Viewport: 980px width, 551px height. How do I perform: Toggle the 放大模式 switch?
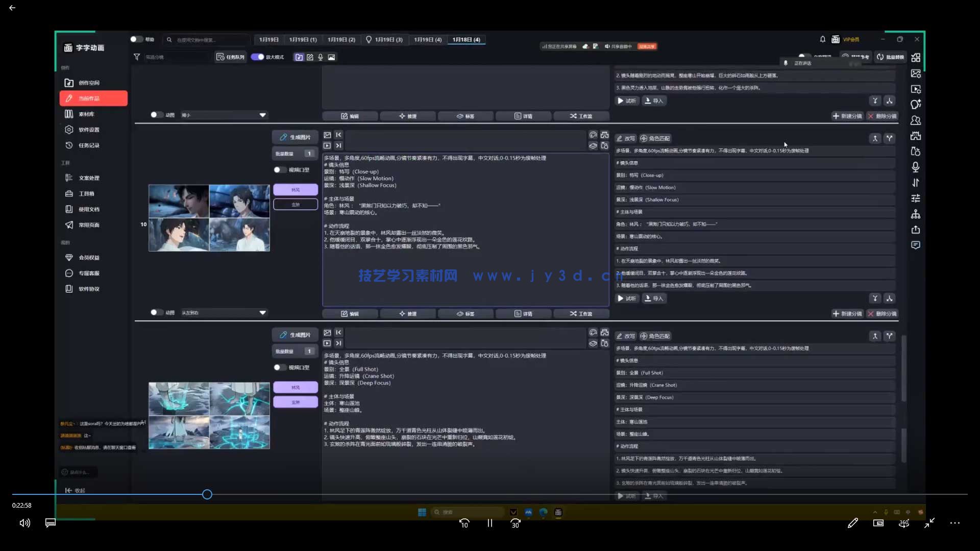coord(257,57)
